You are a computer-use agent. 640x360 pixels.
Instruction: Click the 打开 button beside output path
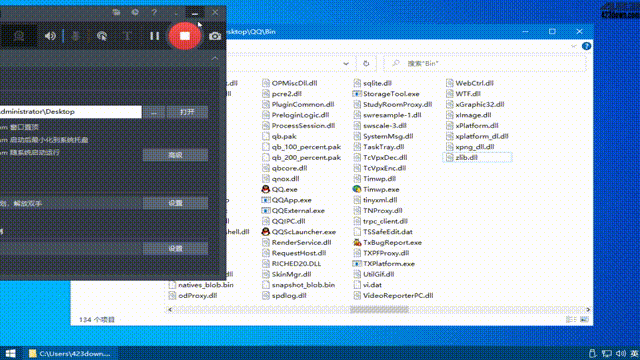[x=187, y=112]
